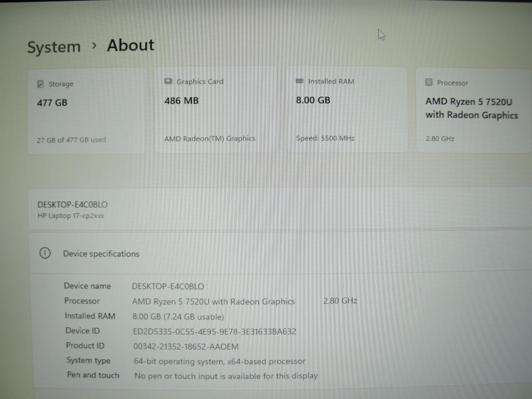Select the Device ID value starting with ED2D5335
The image size is (532, 399).
pos(214,332)
